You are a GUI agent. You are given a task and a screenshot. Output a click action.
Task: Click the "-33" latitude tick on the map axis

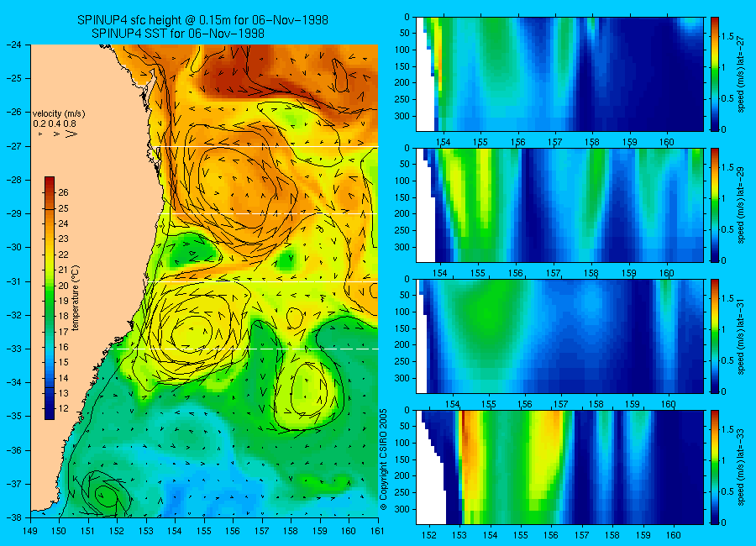(14, 349)
